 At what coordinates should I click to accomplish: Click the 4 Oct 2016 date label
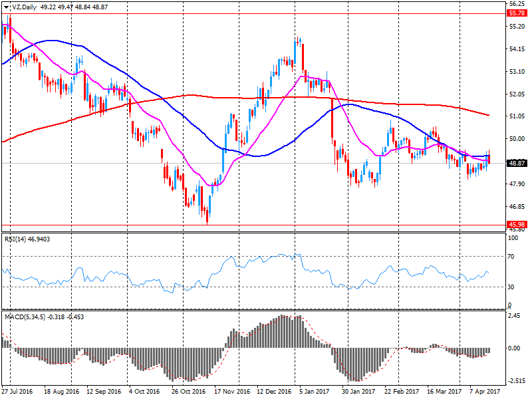(x=144, y=391)
